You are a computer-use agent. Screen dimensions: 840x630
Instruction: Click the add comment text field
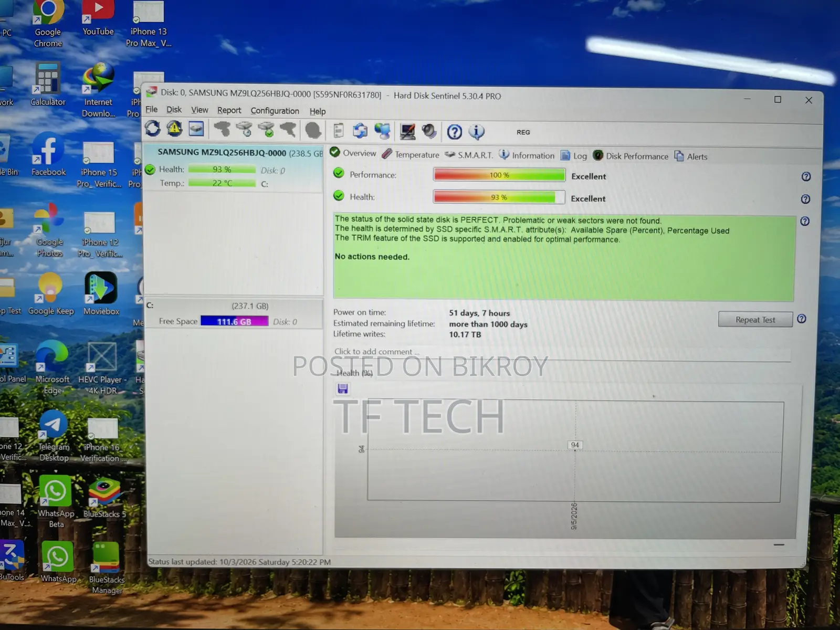pos(562,352)
